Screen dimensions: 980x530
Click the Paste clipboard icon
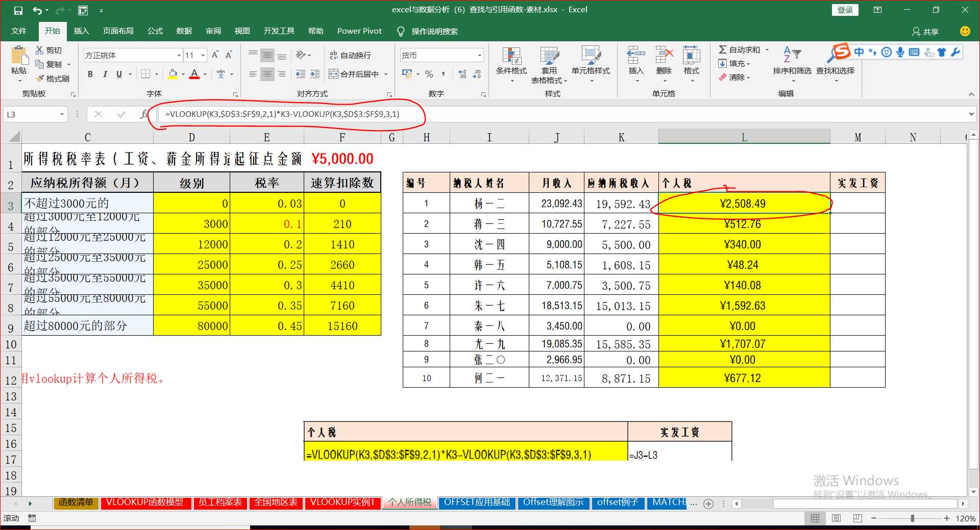coord(19,55)
